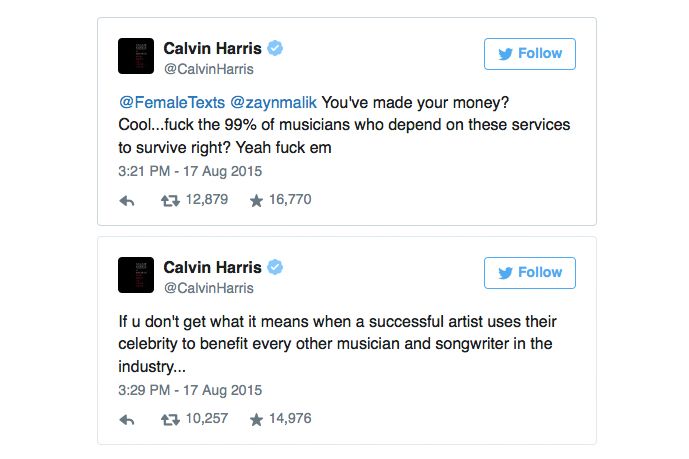Retweet the tweet with 10,257 retweets

(170, 420)
